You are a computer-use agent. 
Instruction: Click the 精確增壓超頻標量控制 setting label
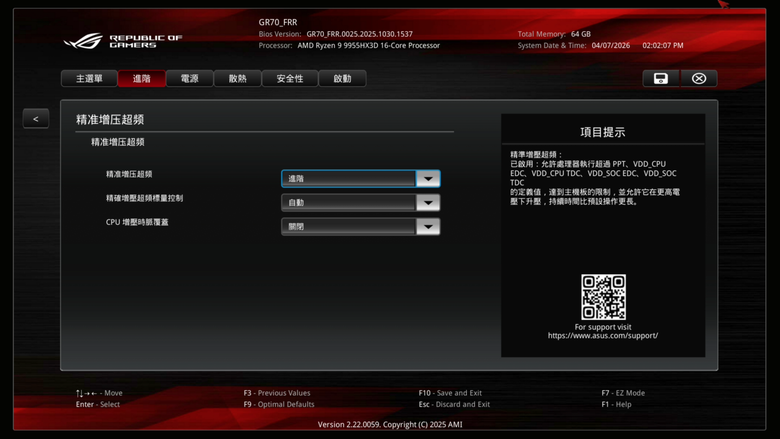click(x=144, y=198)
